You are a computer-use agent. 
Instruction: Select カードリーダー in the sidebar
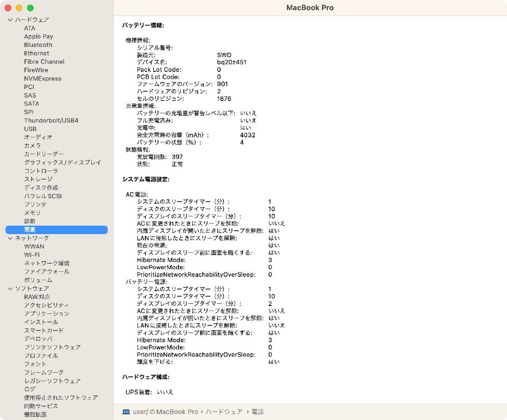click(44, 154)
